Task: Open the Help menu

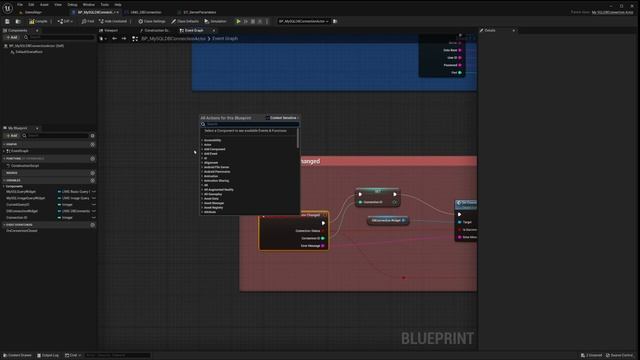Action: (118, 4)
